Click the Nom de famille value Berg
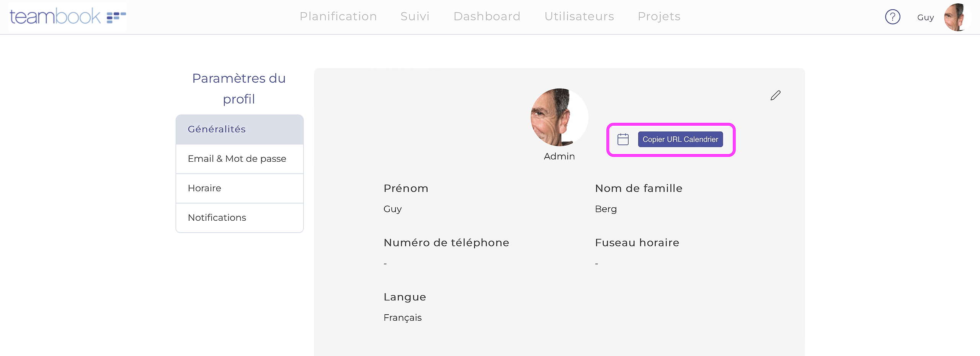The height and width of the screenshot is (356, 980). 606,209
